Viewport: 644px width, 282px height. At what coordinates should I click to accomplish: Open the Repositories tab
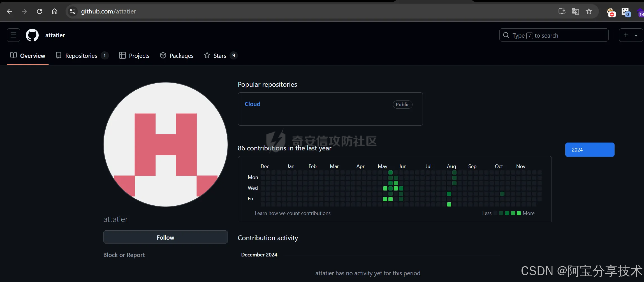[x=82, y=56]
